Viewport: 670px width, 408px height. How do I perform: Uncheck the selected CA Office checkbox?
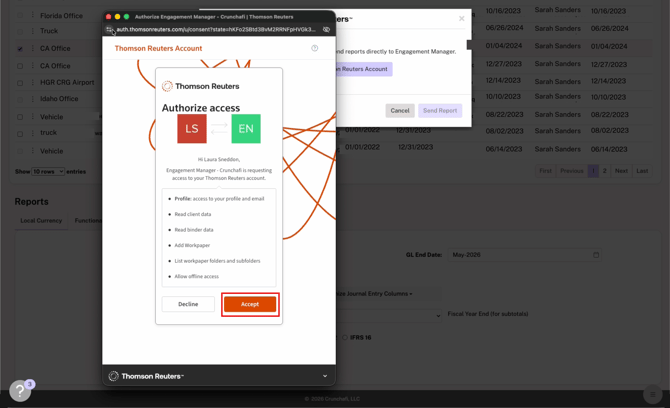tap(20, 49)
